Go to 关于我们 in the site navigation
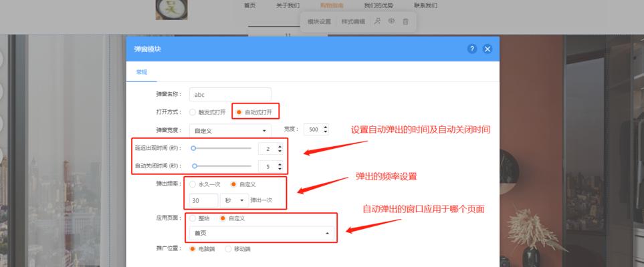The height and width of the screenshot is (267, 644). coord(288,6)
